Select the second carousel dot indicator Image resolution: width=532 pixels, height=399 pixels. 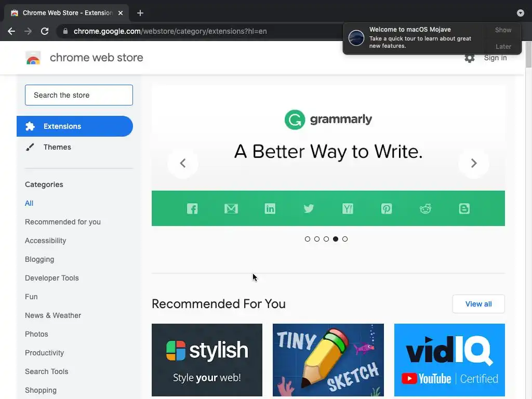coord(317,239)
